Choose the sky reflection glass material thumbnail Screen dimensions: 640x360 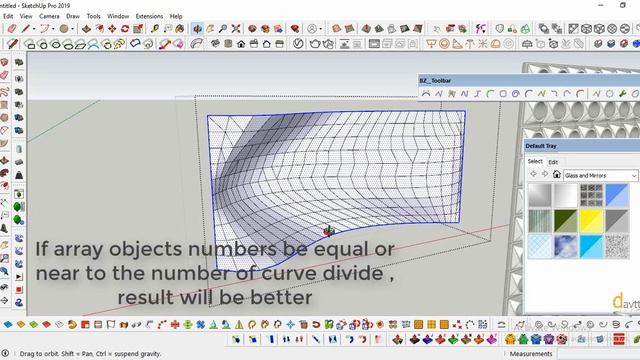click(x=565, y=247)
